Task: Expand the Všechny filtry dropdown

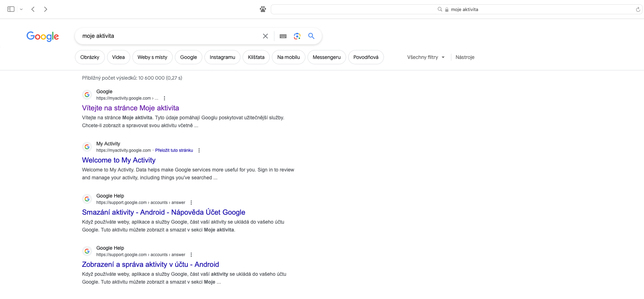Action: pyautogui.click(x=426, y=57)
